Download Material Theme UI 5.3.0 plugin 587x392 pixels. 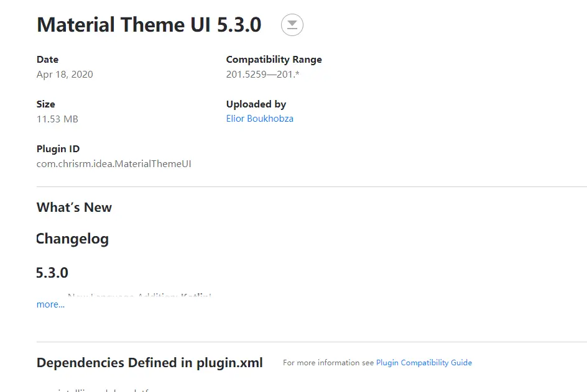click(x=292, y=25)
